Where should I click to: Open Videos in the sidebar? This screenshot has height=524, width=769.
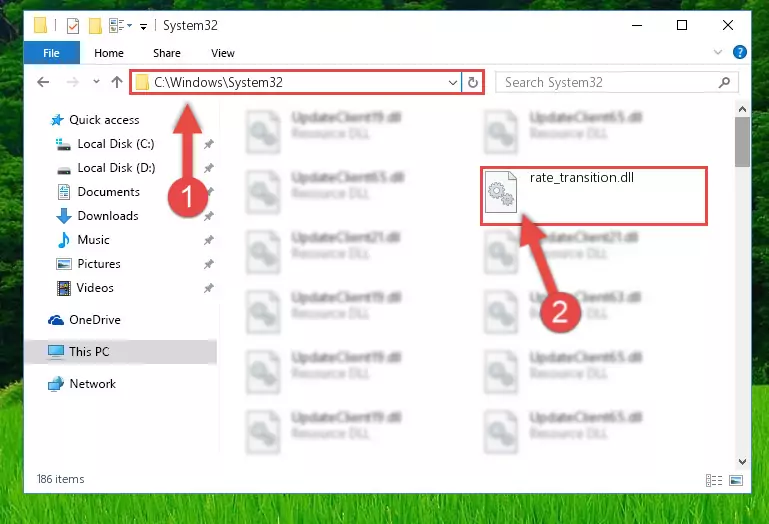[95, 288]
